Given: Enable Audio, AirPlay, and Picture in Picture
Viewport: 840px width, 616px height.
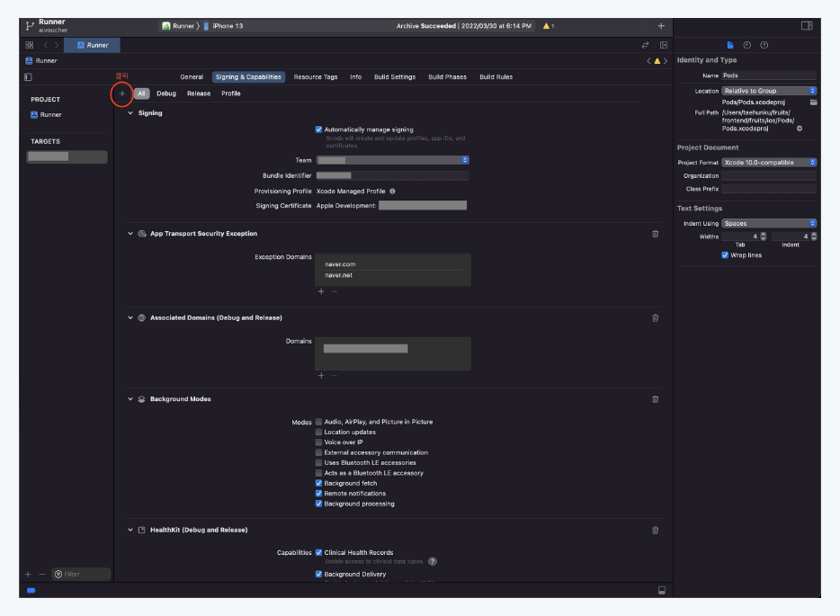Looking at the screenshot, I should pyautogui.click(x=318, y=422).
